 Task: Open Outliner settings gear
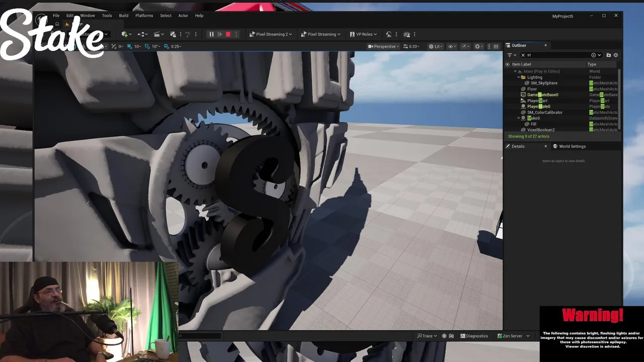[x=615, y=55]
